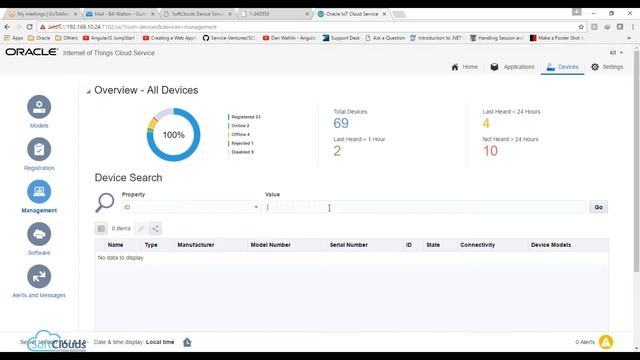Viewport: 640px width, 360px height.
Task: Close the Oracle IoT Cloud Service tab
Action: tap(384, 14)
